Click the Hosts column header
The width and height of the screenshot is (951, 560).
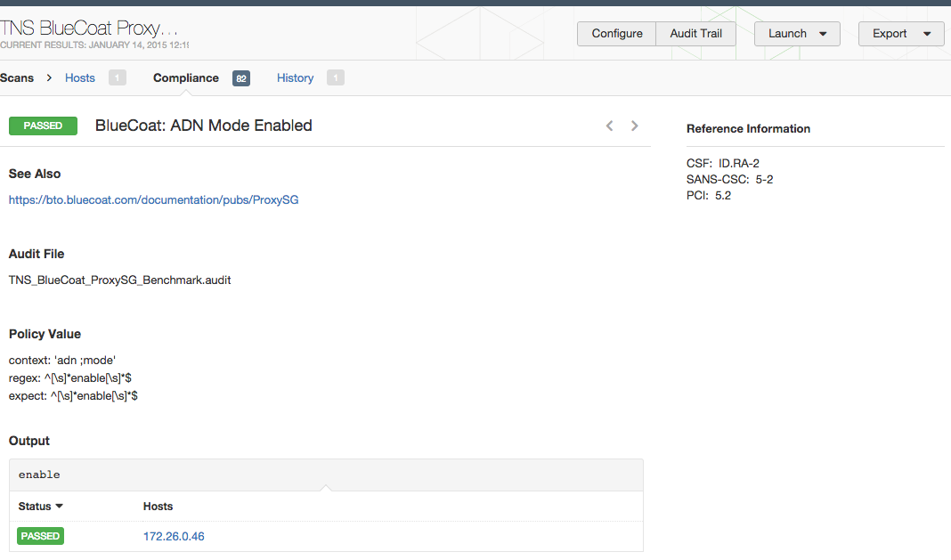point(158,506)
